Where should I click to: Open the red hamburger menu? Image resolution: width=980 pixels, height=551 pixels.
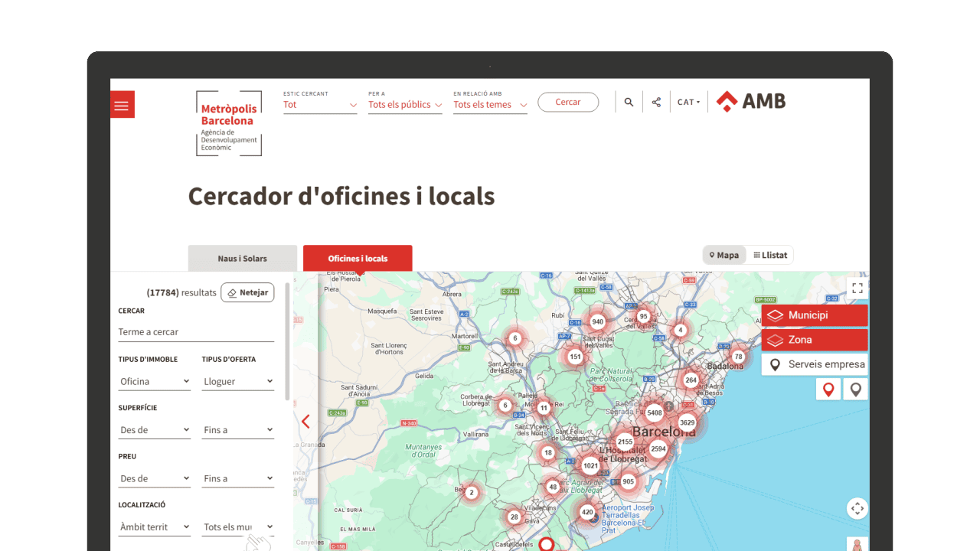(x=122, y=105)
